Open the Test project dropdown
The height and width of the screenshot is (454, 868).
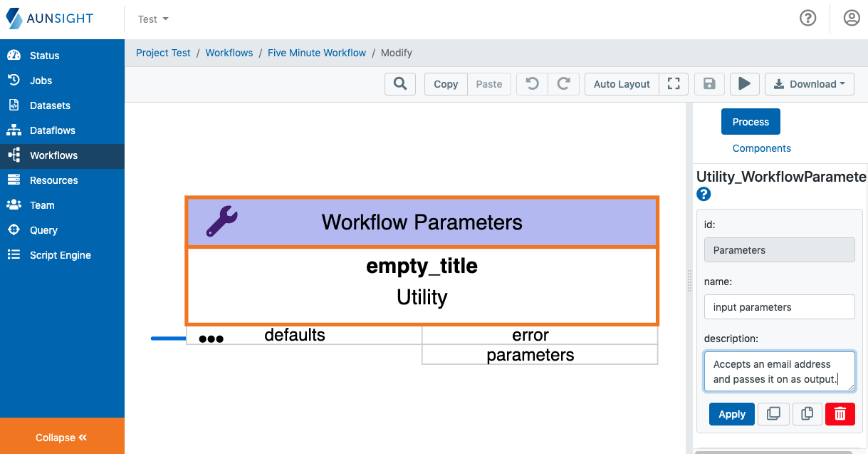tap(152, 19)
